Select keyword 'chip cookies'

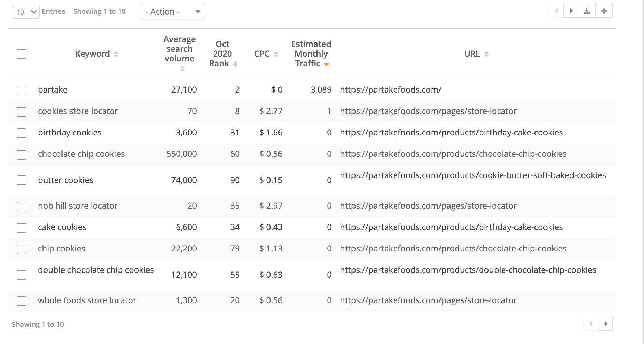[61, 249]
